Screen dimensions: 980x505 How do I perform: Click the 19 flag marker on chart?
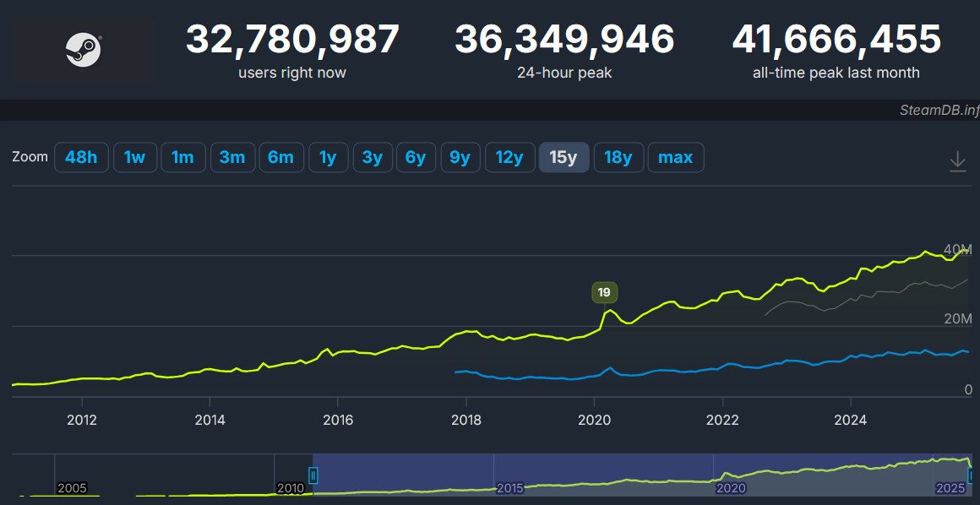[x=604, y=293]
